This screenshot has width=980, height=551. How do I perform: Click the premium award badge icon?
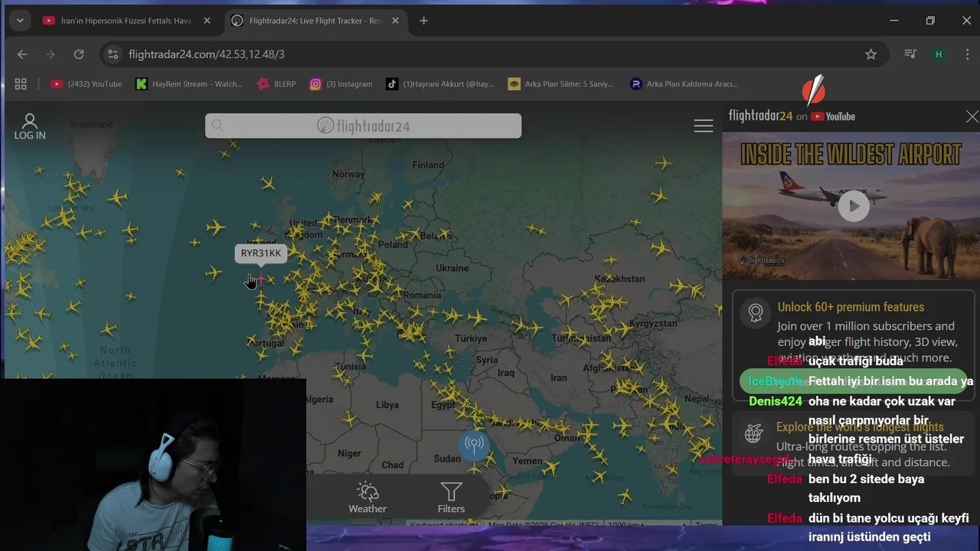pyautogui.click(x=756, y=312)
